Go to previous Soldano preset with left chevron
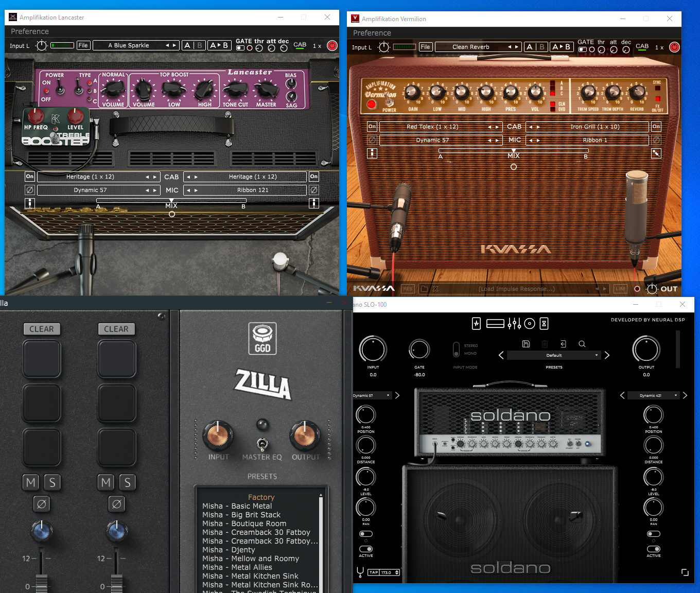The width and height of the screenshot is (700, 593). tap(501, 355)
